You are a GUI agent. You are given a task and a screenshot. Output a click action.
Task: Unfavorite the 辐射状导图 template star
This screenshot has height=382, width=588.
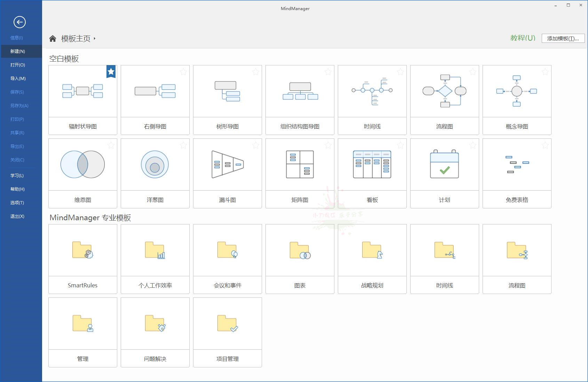tap(111, 72)
